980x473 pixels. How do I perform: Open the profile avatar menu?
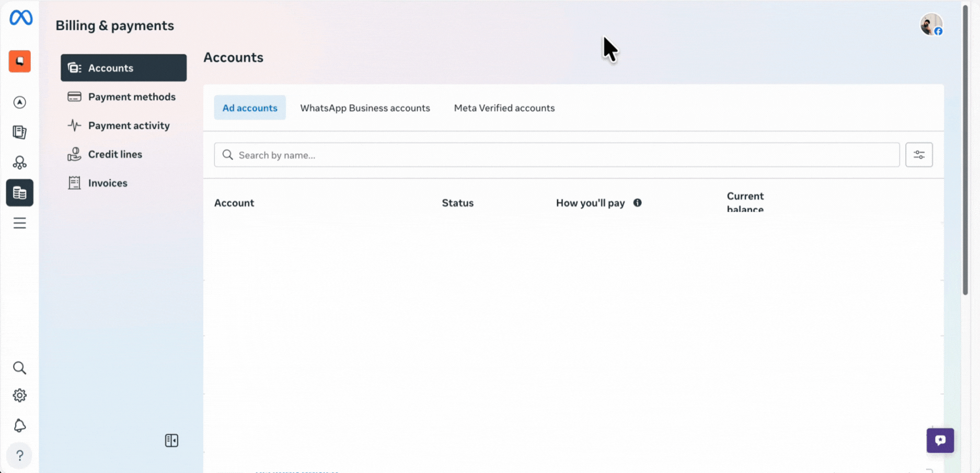click(x=931, y=25)
